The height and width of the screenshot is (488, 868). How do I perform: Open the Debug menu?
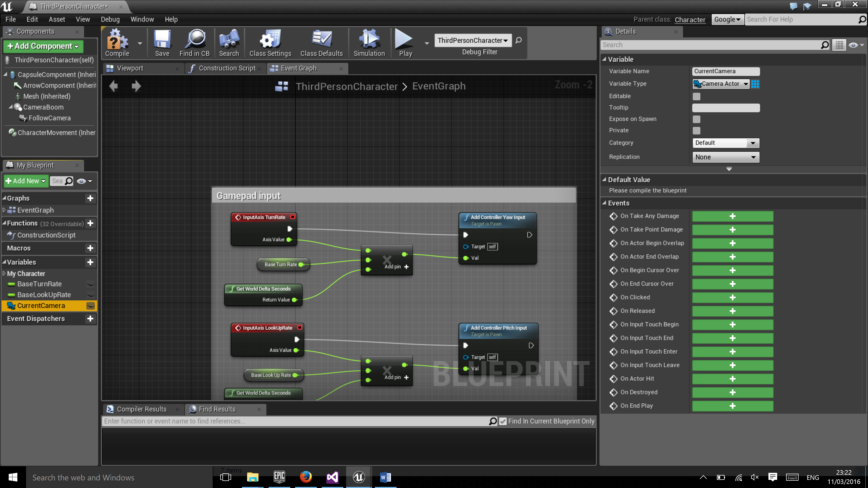110,20
